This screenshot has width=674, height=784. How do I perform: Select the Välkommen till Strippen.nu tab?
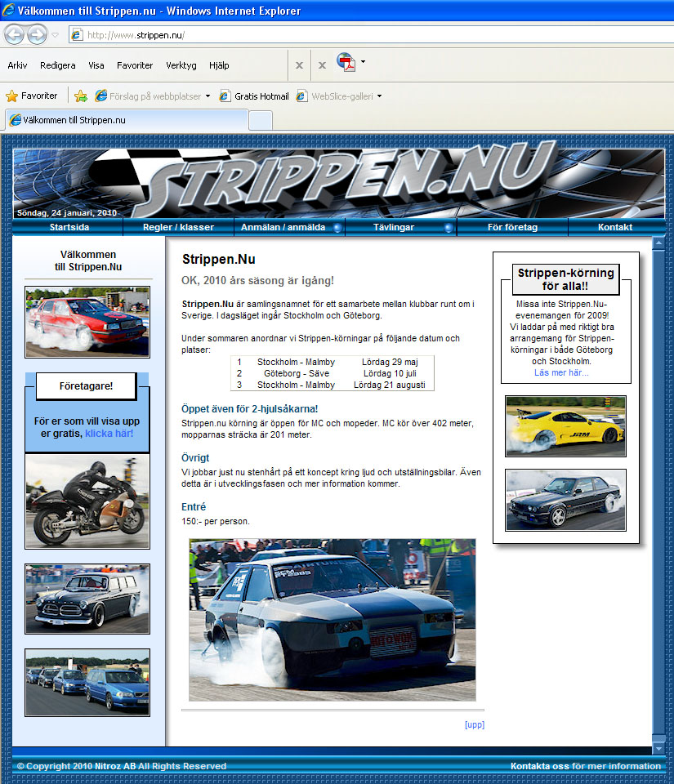(127, 120)
